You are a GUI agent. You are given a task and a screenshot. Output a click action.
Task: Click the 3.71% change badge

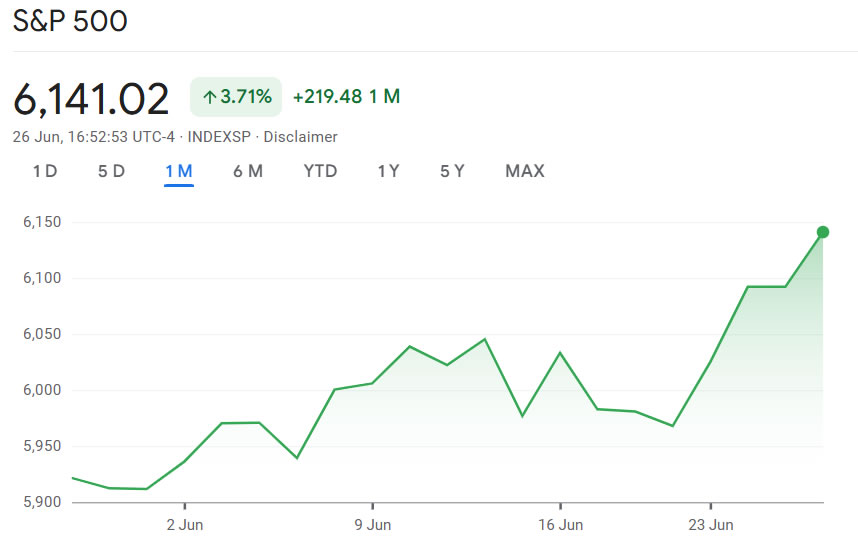point(236,97)
